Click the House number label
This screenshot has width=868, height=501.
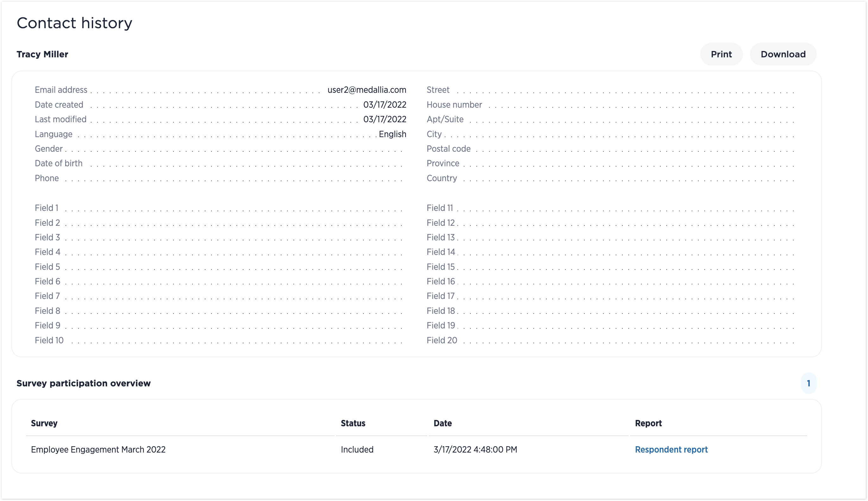coord(454,105)
